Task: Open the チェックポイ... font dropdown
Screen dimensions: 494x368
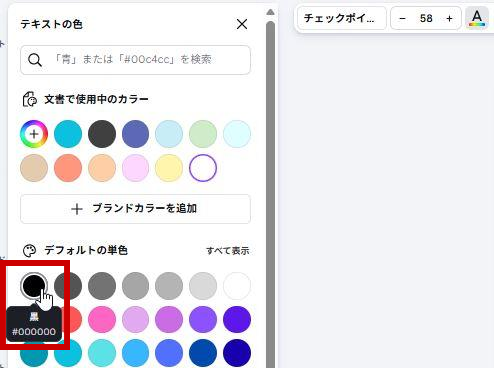Action: 341,18
